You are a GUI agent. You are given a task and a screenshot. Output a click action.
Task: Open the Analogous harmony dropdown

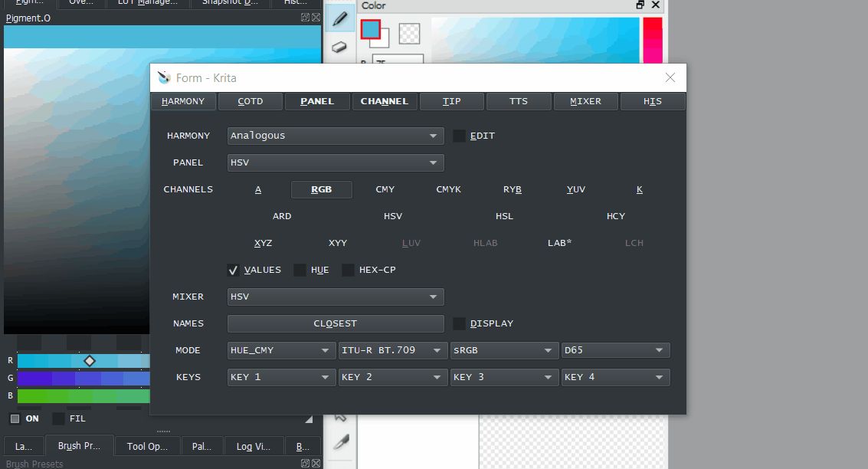pyautogui.click(x=336, y=136)
